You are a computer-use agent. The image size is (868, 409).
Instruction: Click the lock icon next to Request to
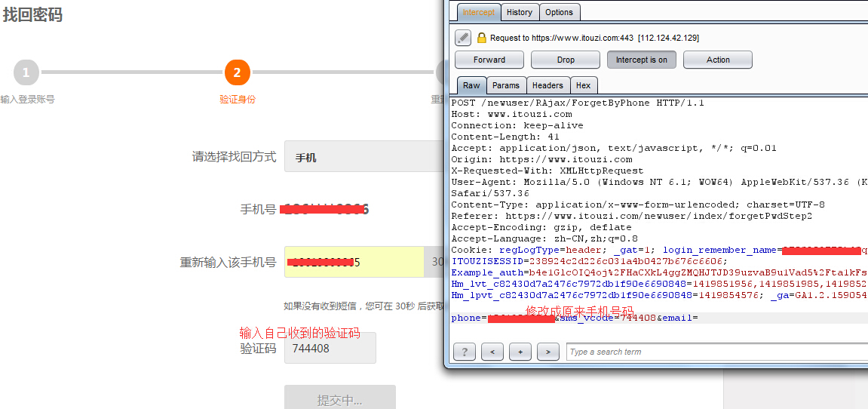click(481, 38)
